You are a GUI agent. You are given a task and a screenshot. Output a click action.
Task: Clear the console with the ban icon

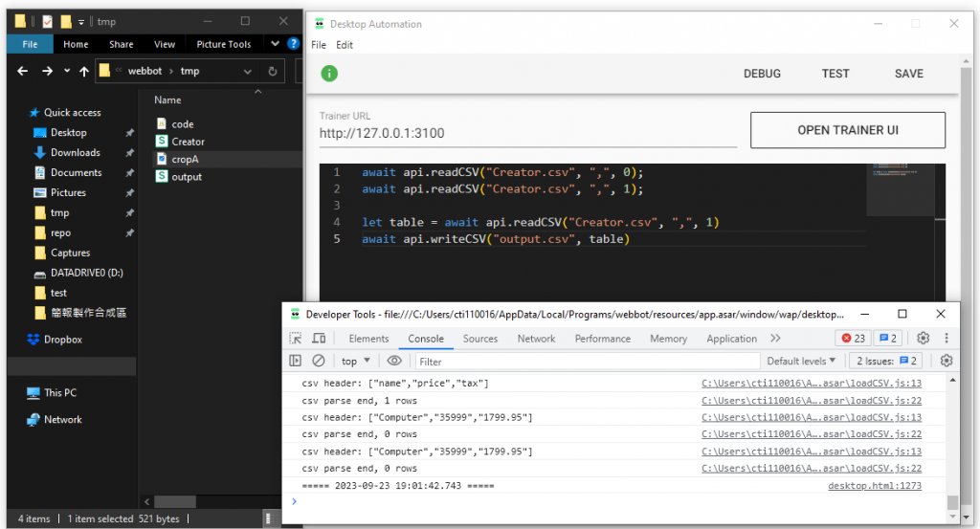tap(318, 361)
